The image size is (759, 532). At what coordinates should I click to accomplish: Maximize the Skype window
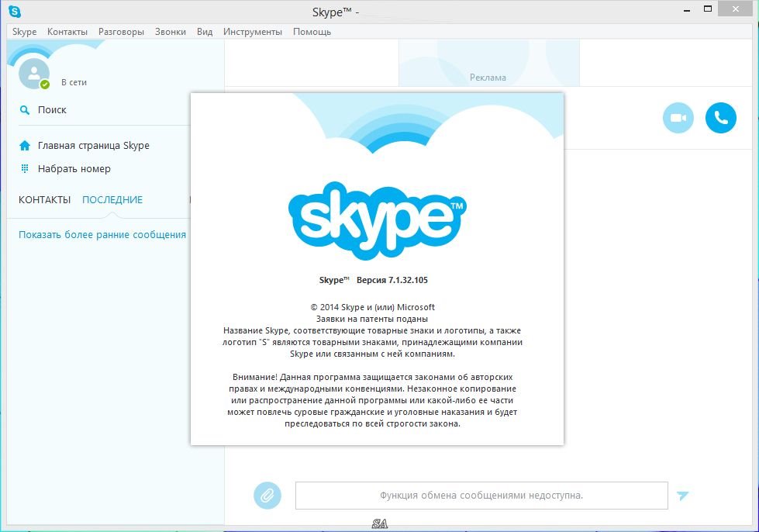point(708,9)
